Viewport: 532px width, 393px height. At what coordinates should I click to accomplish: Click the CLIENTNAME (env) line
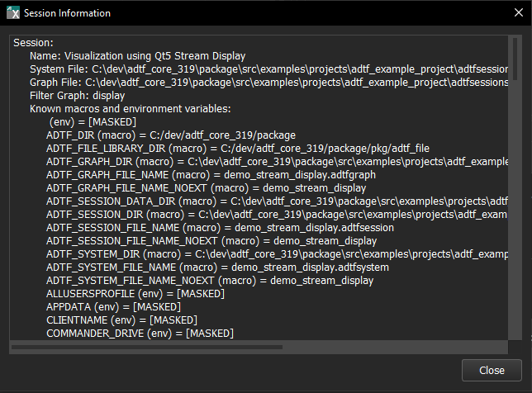tap(121, 320)
